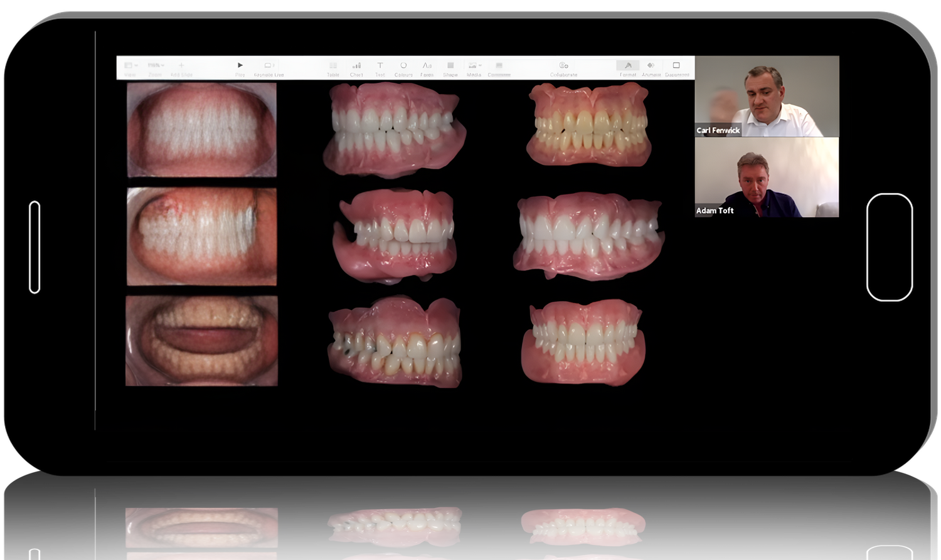
Task: Select the yellow-toothed denture image
Action: 588,125
